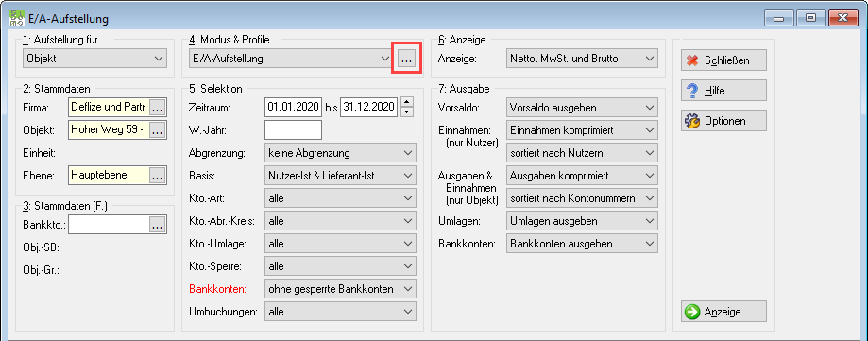
Task: Click the Anzeige button with green arrow
Action: point(723,312)
